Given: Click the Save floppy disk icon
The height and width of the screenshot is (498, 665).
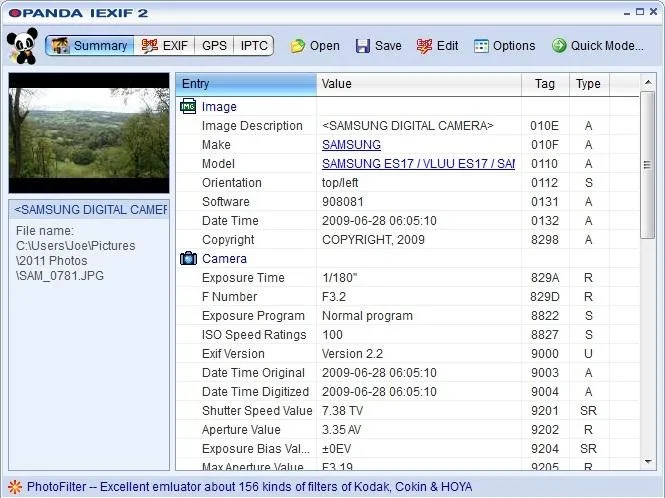Looking at the screenshot, I should coord(363,46).
